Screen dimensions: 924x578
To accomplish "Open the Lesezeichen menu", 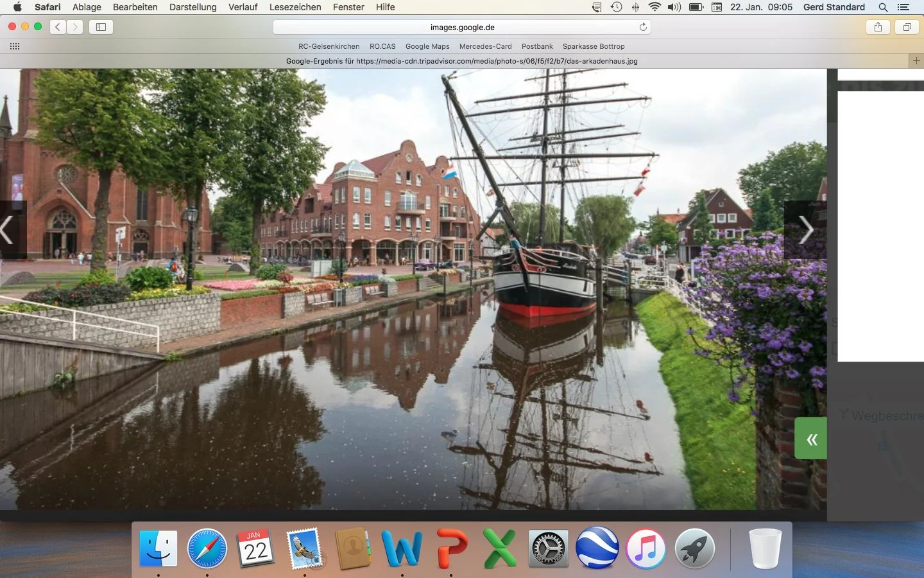I will pyautogui.click(x=295, y=7).
